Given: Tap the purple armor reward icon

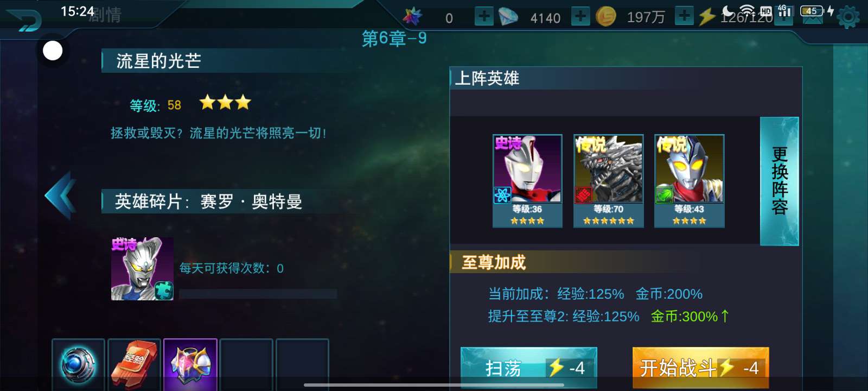Looking at the screenshot, I should click(190, 364).
